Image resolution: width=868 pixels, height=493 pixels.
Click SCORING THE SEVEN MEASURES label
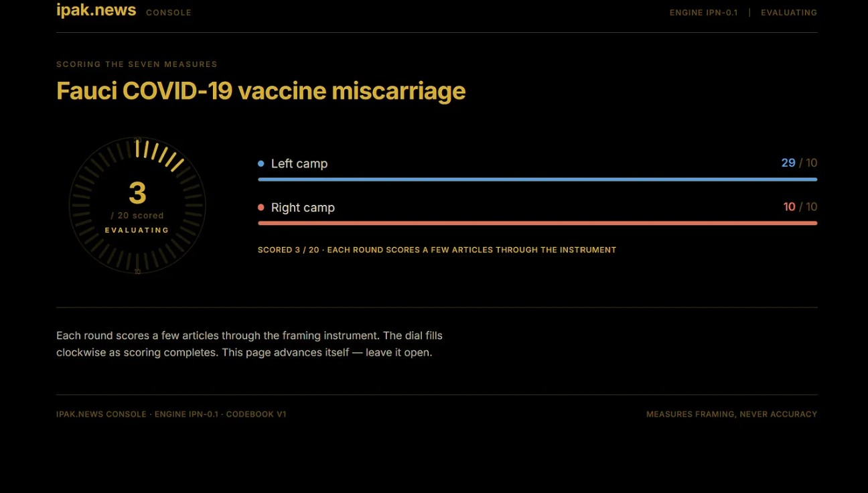coord(137,64)
